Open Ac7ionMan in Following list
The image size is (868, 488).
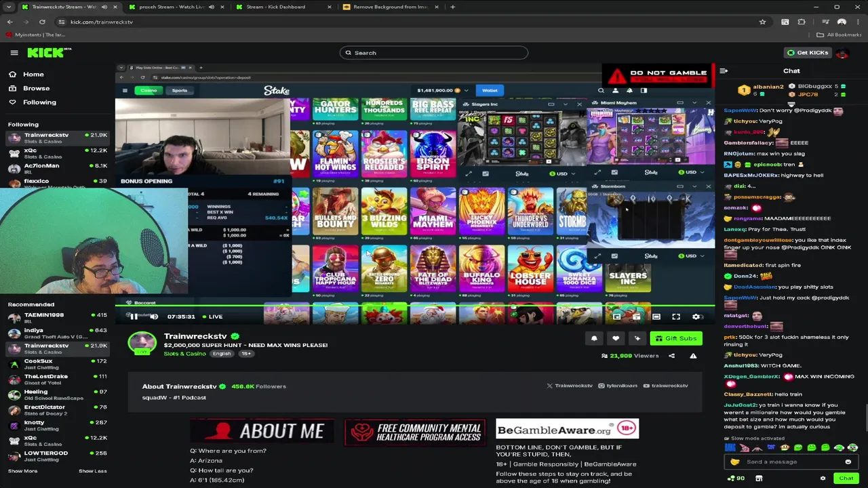point(57,167)
